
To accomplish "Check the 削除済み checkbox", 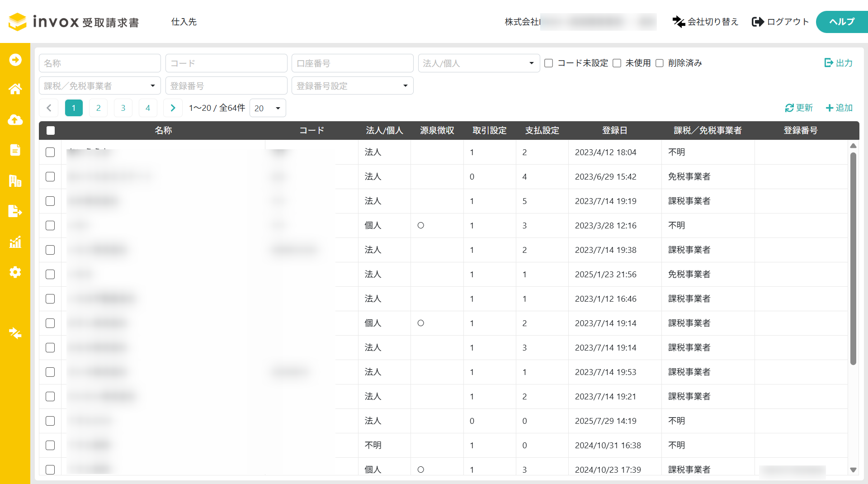I will [660, 63].
